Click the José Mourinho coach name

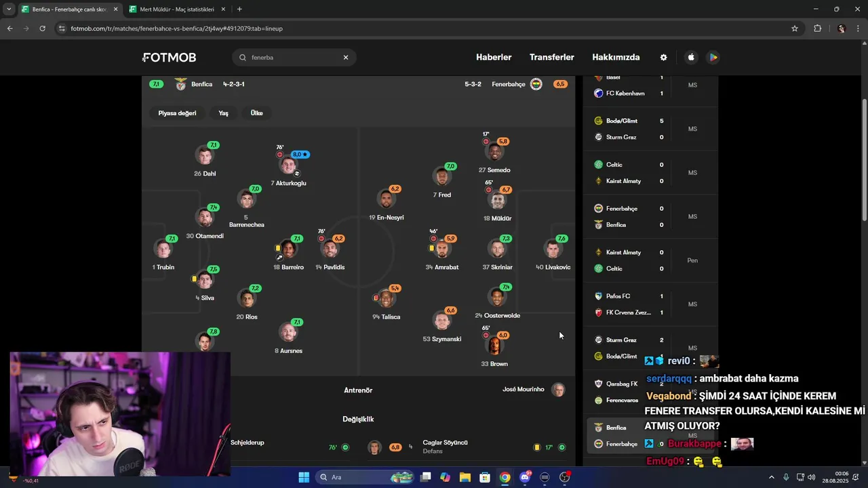point(523,389)
